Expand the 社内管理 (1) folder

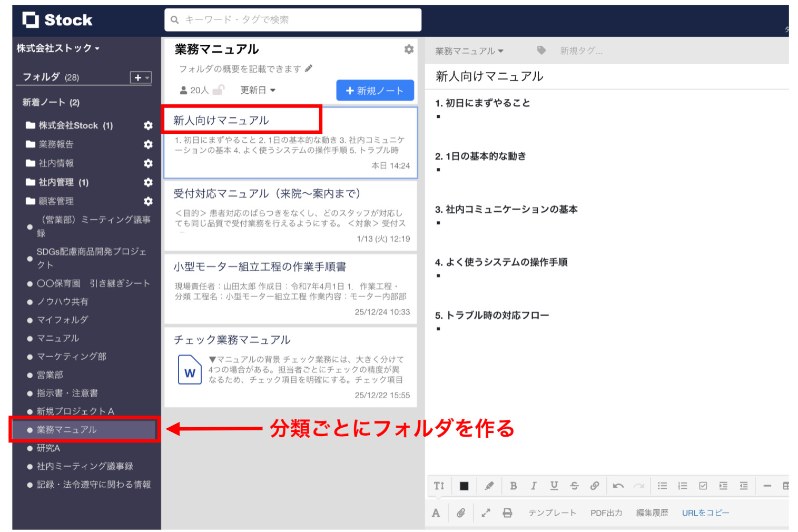pos(57,182)
